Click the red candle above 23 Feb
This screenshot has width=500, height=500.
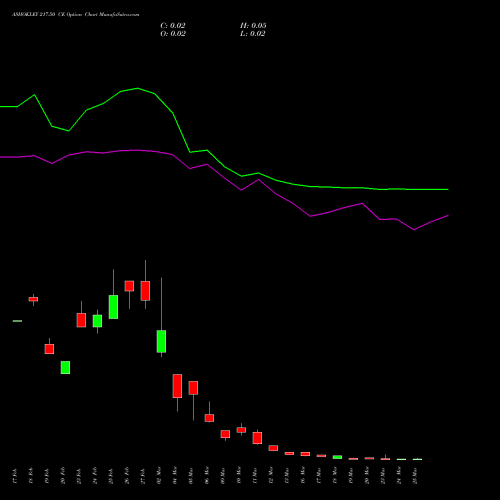coord(81,320)
